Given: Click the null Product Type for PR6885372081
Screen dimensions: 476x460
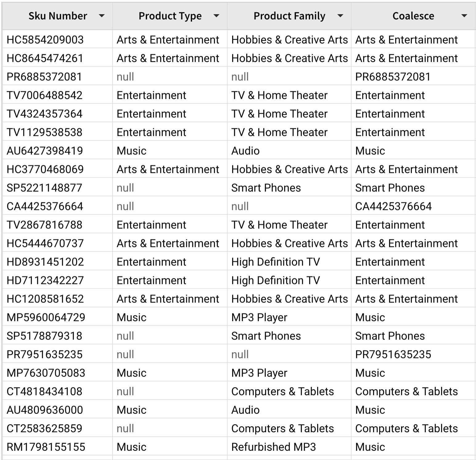Looking at the screenshot, I should tap(125, 77).
